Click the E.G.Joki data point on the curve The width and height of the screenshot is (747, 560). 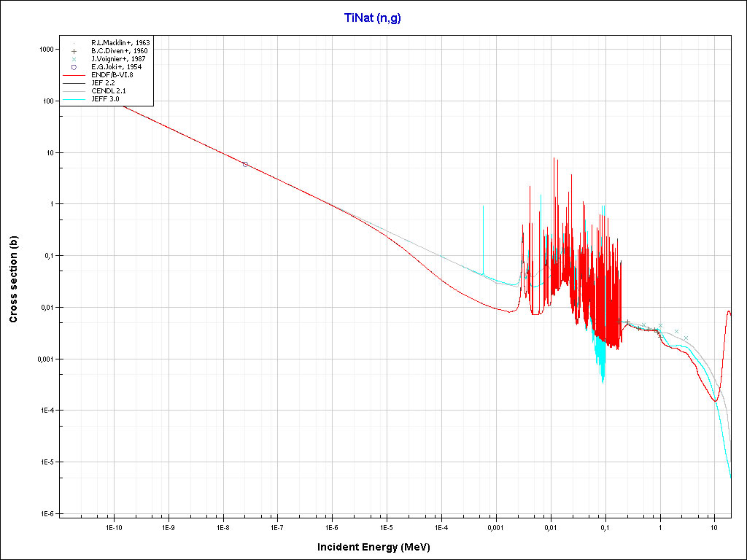click(x=245, y=164)
